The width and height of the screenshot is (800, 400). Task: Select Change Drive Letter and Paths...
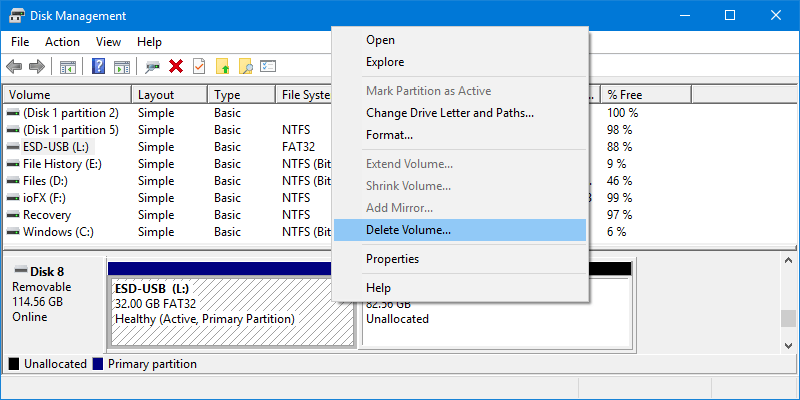click(x=449, y=113)
